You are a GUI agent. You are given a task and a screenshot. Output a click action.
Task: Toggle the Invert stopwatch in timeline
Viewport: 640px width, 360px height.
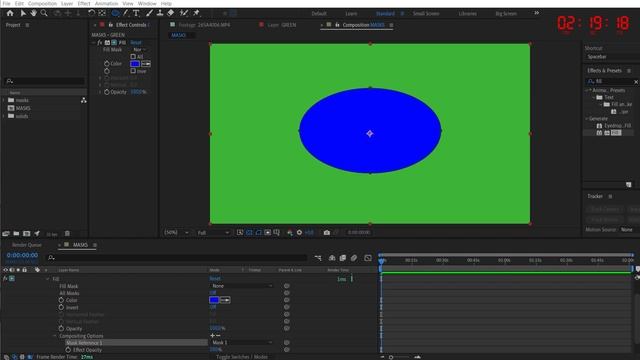[x=61, y=307]
